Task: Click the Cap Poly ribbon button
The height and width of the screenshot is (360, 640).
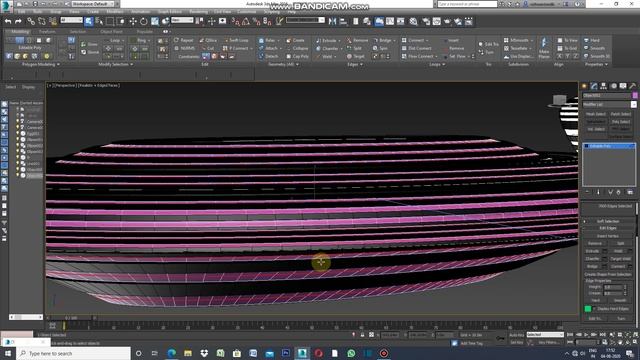Action: point(297,56)
